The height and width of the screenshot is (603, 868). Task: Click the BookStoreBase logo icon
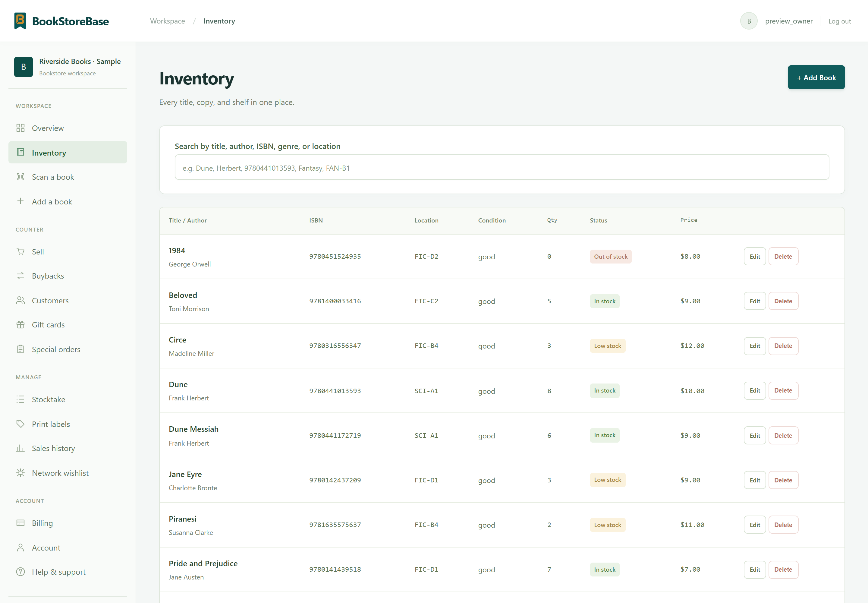click(x=20, y=21)
